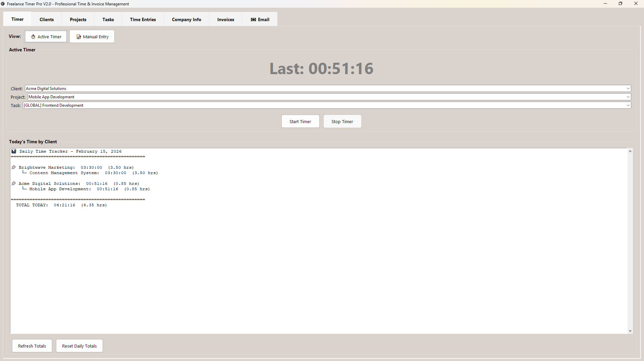Select the clock icon on Active Timer view
The width and height of the screenshot is (644, 361).
coord(33,37)
